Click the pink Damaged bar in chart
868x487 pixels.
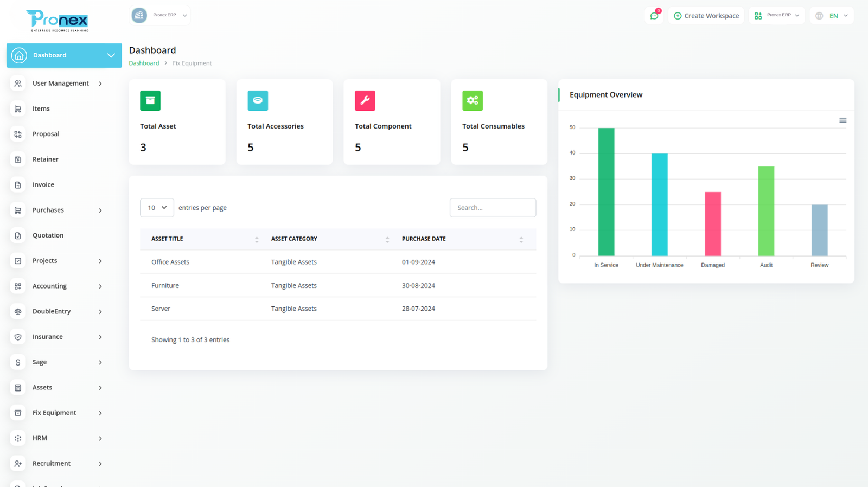(x=712, y=223)
